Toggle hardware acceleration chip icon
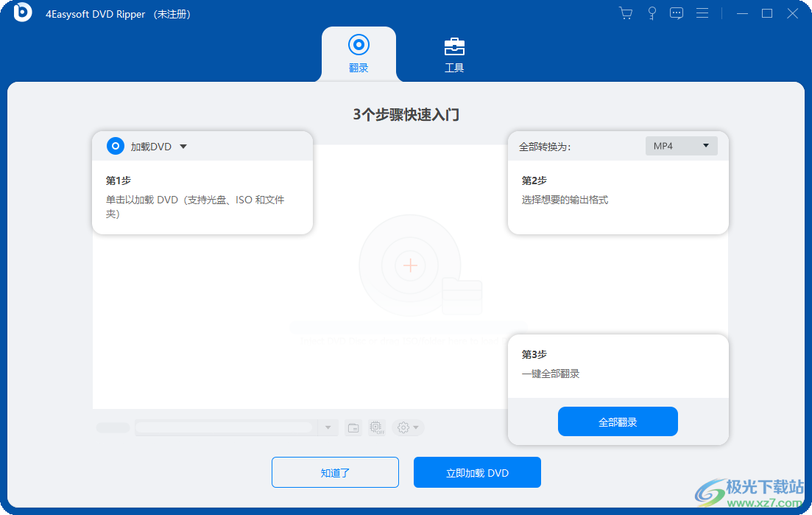Viewport: 812px width, 515px height. [x=377, y=428]
